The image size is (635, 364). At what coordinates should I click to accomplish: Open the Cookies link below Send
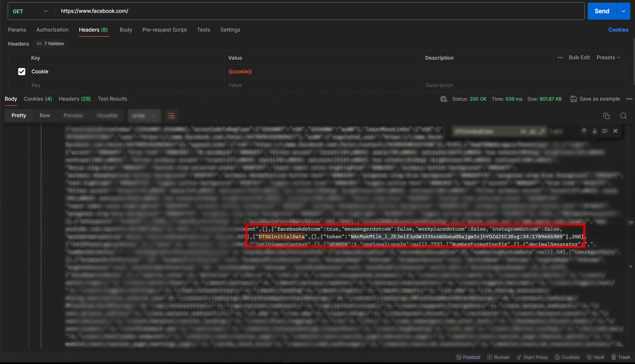click(x=618, y=30)
